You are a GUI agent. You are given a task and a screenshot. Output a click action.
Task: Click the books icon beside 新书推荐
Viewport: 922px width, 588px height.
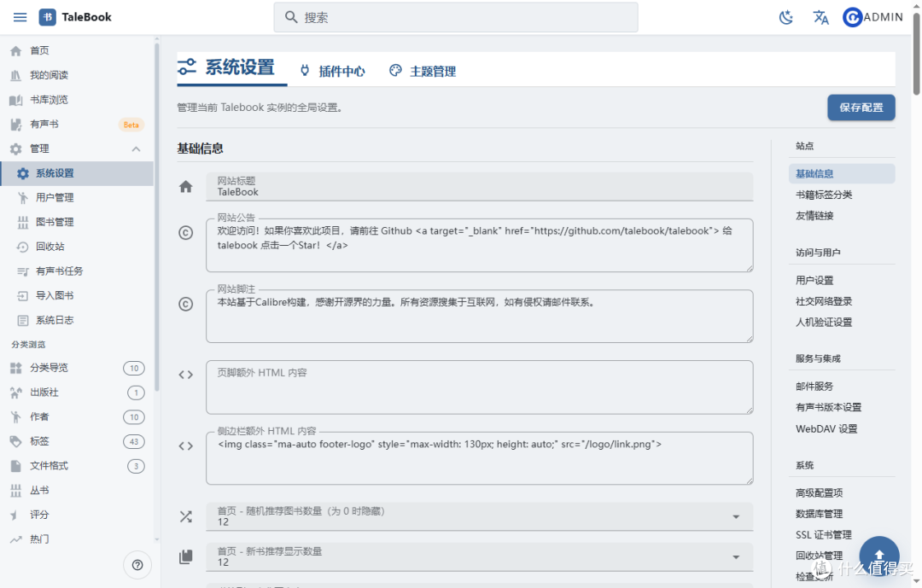pos(186,556)
